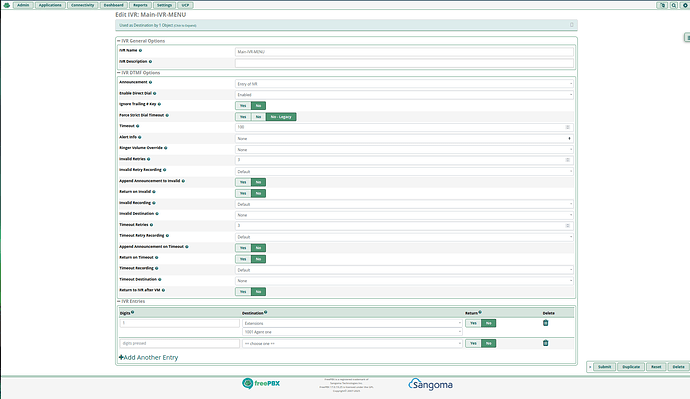Open the settings gear icon at top right
This screenshot has height=399, width=690.
click(x=685, y=5)
